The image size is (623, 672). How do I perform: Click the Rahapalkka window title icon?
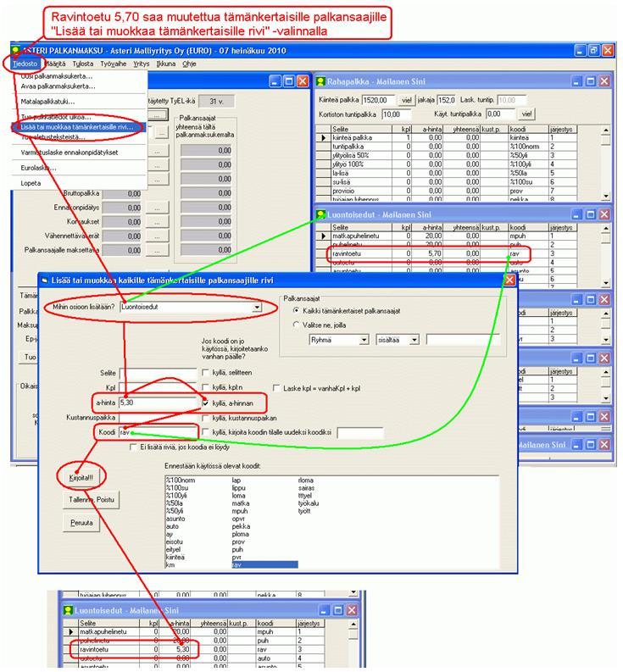point(320,81)
